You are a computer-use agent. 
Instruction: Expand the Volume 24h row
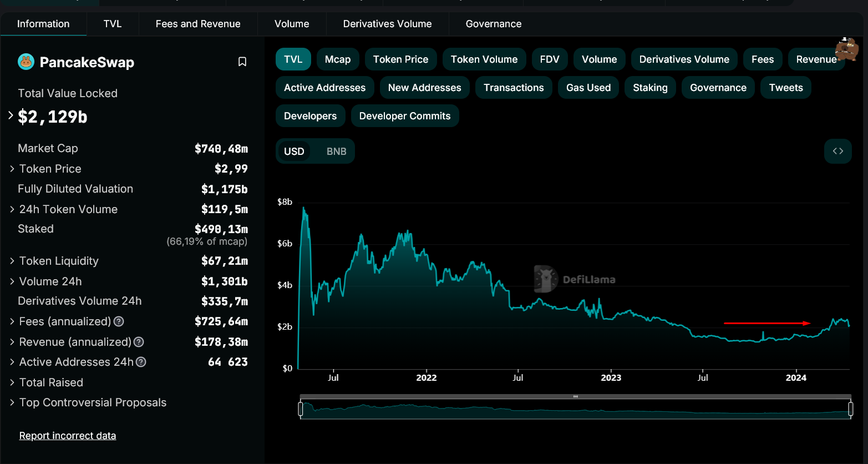pyautogui.click(x=12, y=281)
